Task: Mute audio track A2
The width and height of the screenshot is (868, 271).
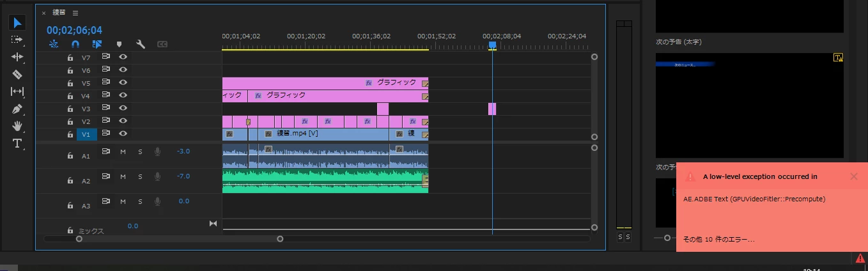Action: pos(123,176)
